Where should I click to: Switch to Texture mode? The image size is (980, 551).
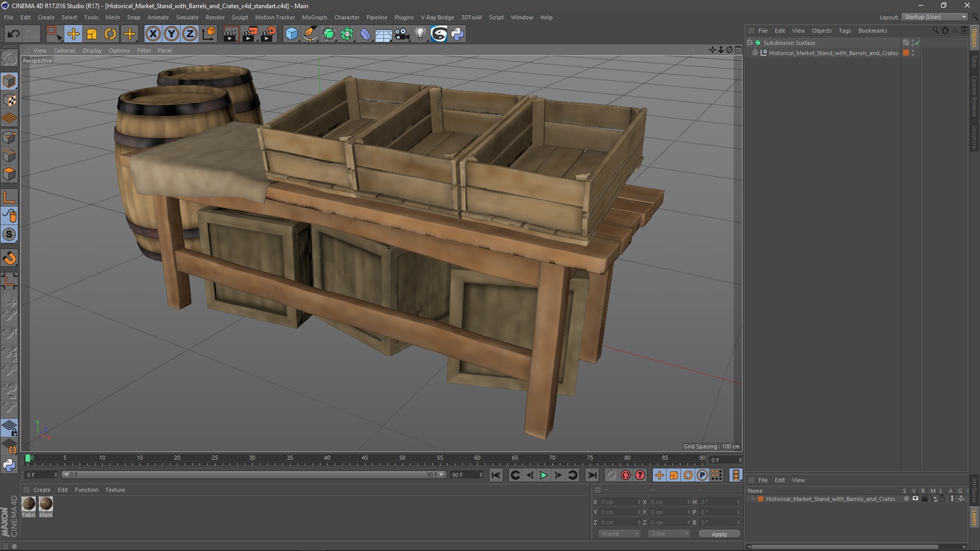9,100
